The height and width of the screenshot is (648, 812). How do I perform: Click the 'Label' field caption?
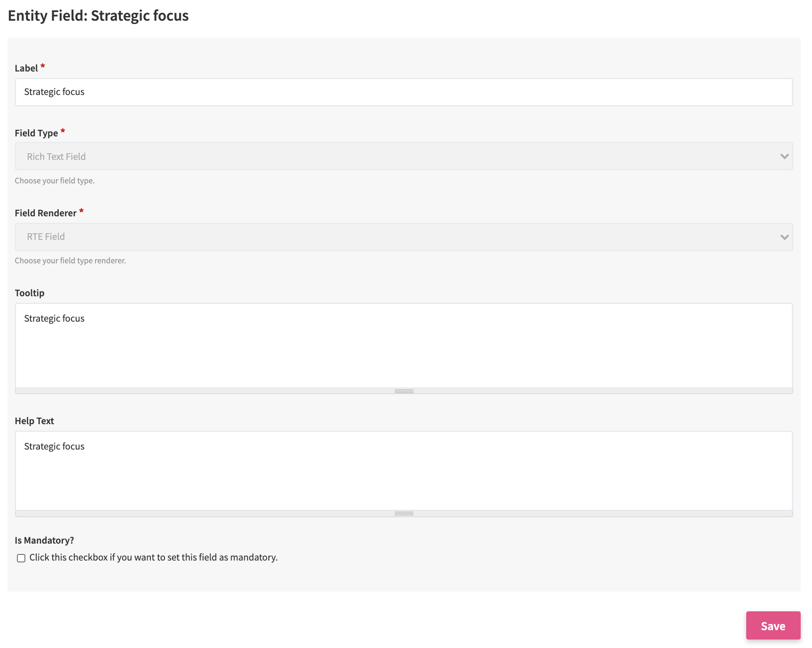coord(26,68)
